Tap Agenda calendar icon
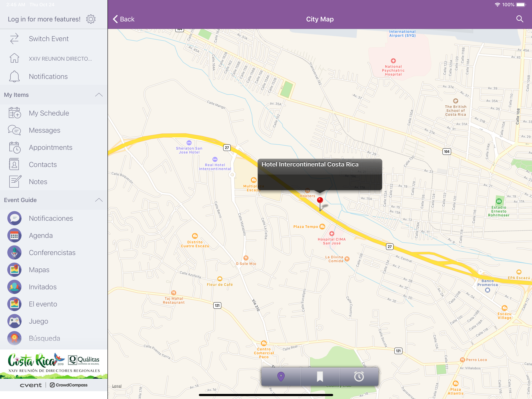This screenshot has width=532, height=399. (x=14, y=235)
